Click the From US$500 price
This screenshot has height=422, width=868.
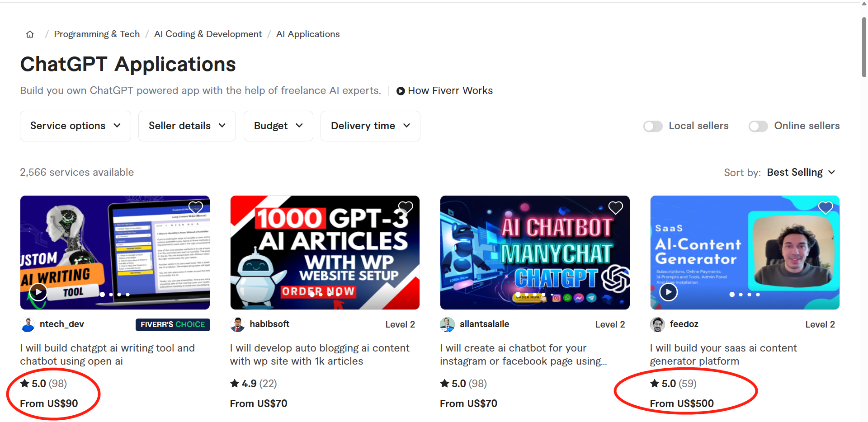[682, 403]
